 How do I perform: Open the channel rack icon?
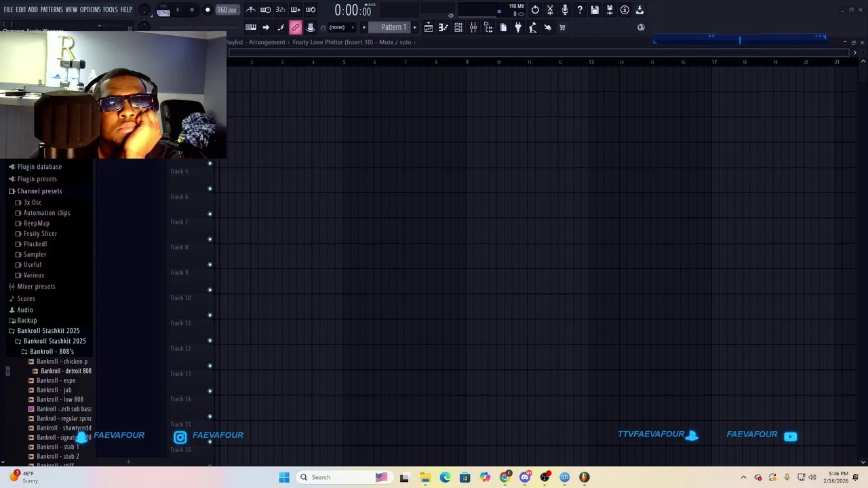tap(458, 27)
